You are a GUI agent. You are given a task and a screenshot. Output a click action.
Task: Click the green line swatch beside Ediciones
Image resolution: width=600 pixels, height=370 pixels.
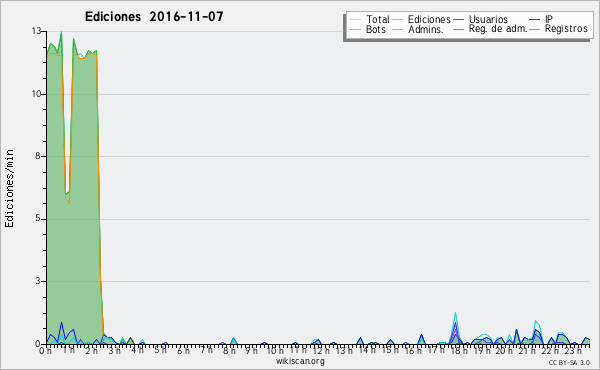point(398,20)
